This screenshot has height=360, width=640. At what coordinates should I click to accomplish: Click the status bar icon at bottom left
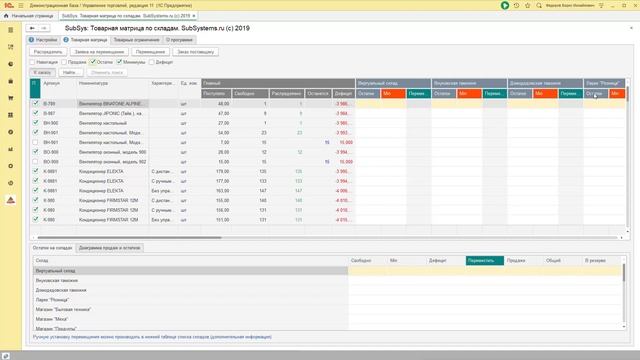5,356
